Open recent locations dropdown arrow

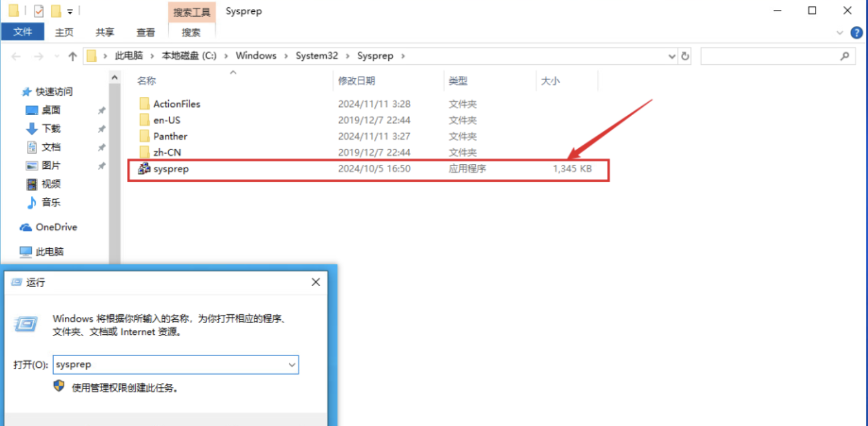(56, 56)
